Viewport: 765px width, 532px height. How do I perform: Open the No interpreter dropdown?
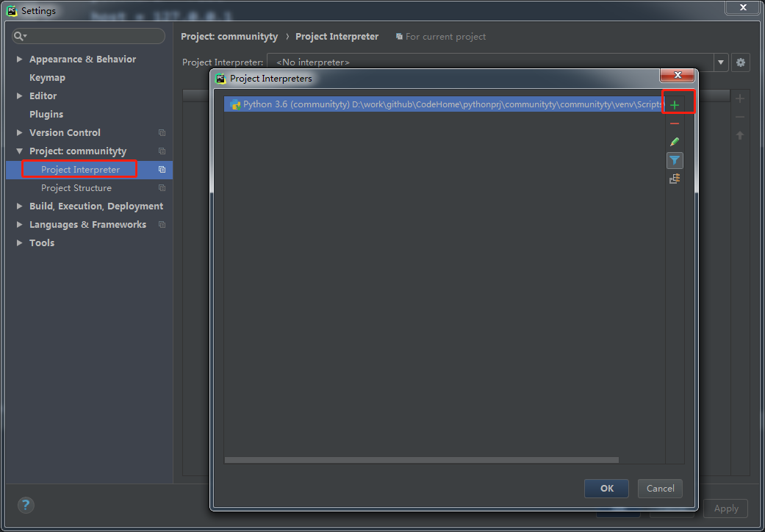tap(720, 62)
